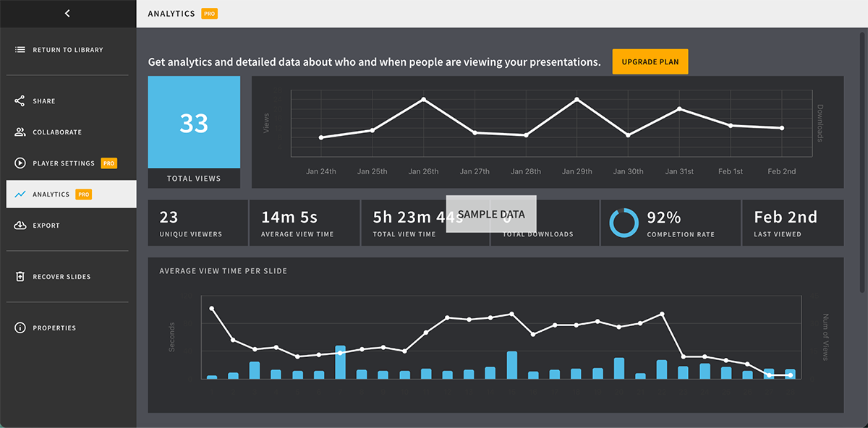Screen dimensions: 868x428
Task: Click the orange PRO badge on Player Settings
Action: [109, 163]
